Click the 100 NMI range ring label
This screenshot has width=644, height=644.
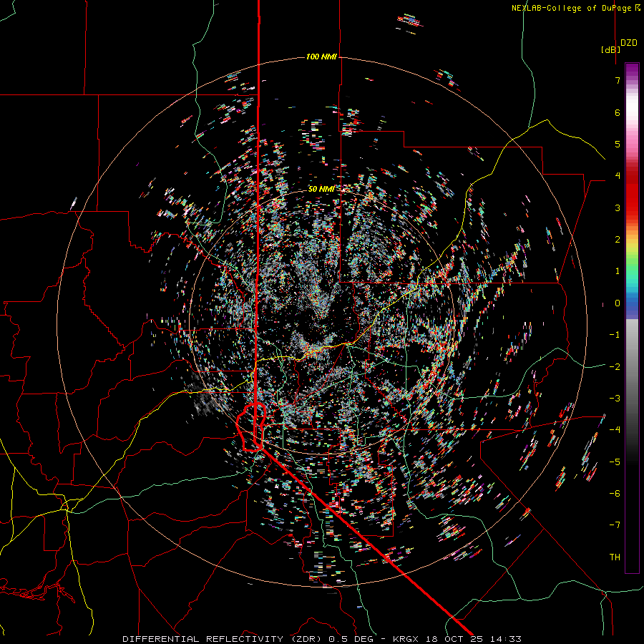coord(321,57)
